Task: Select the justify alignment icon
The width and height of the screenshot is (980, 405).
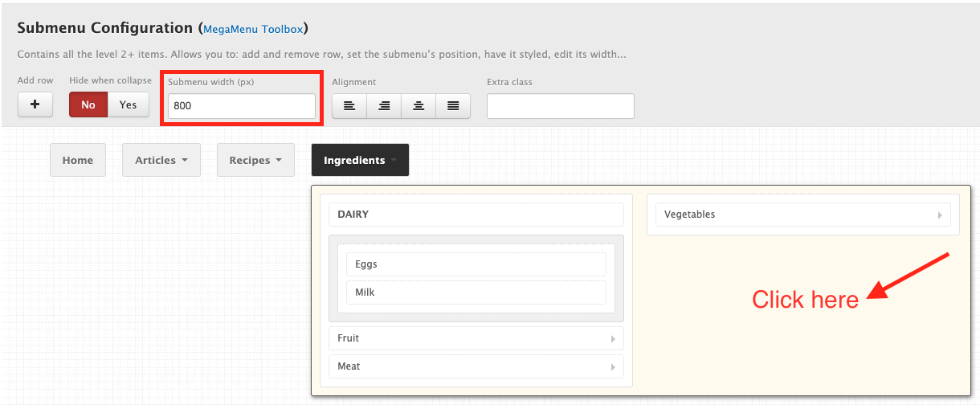Action: (453, 106)
